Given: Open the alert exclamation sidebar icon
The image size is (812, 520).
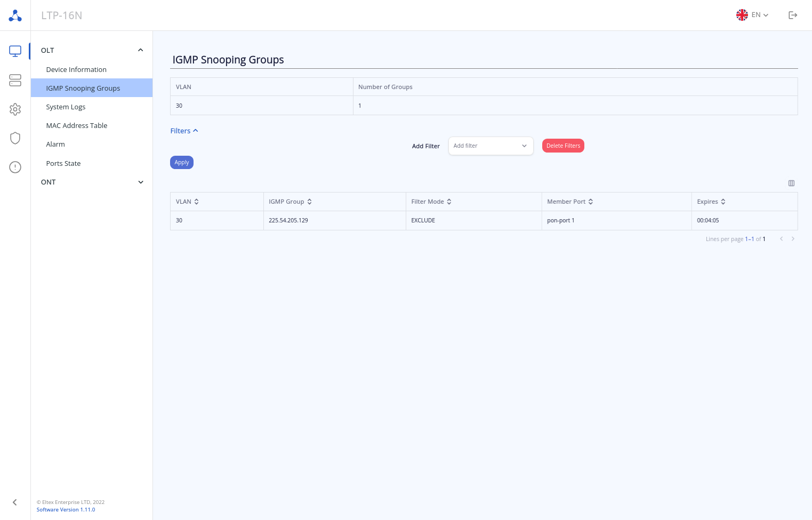Looking at the screenshot, I should [15, 167].
